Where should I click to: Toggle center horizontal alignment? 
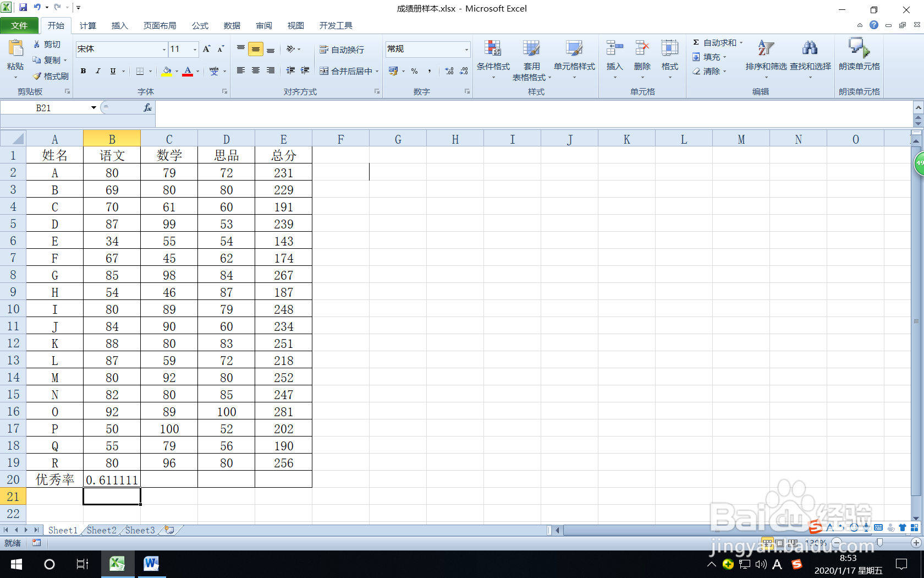pyautogui.click(x=256, y=70)
